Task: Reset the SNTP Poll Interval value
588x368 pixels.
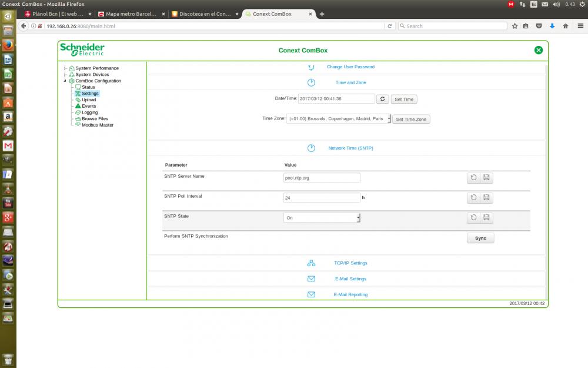Action: click(x=473, y=198)
